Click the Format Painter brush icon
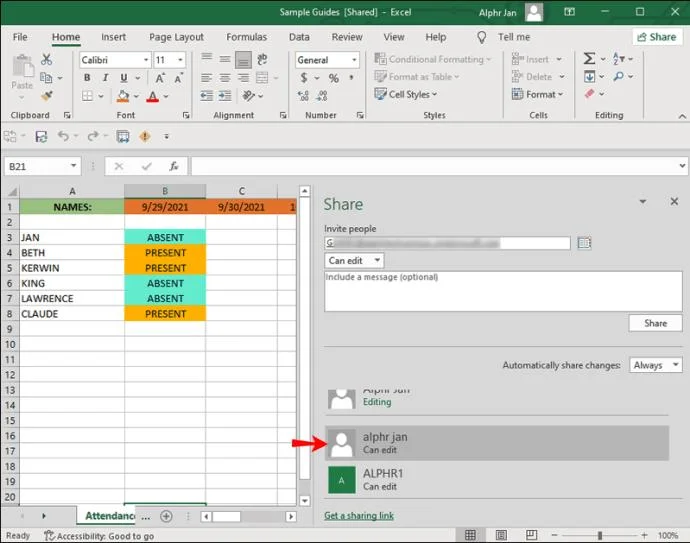Image resolution: width=690 pixels, height=543 pixels. pos(47,95)
